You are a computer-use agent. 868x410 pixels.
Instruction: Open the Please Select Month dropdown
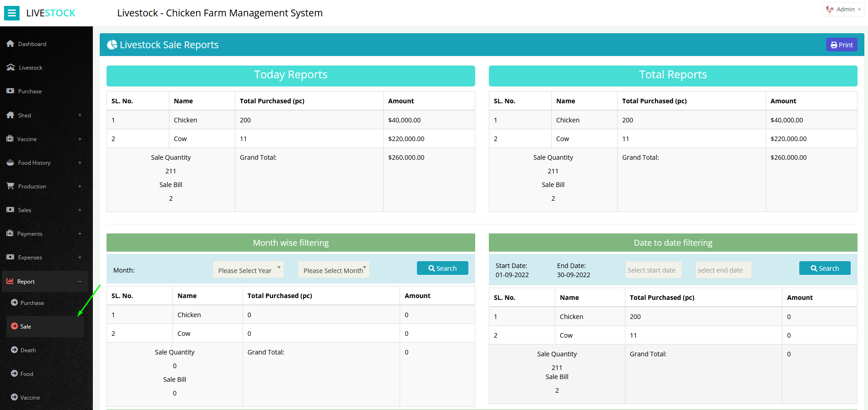point(334,270)
